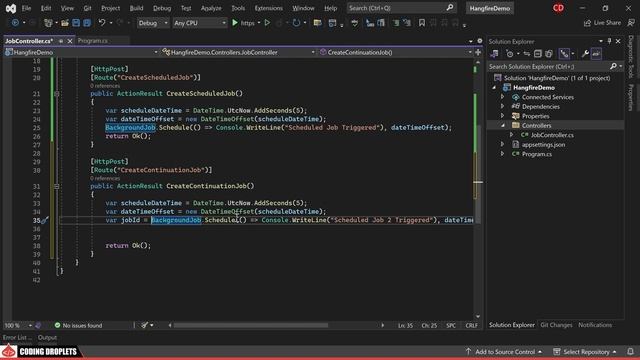Open the 100 % zoom dropdown

click(x=18, y=325)
